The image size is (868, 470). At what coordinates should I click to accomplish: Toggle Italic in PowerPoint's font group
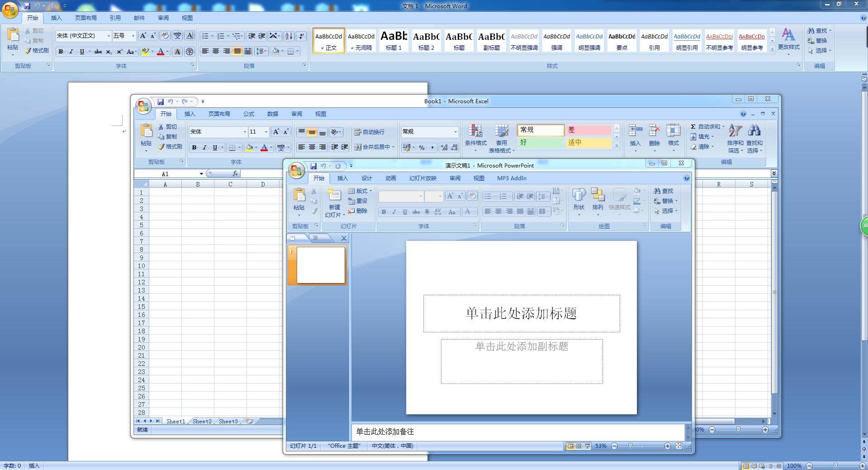pos(394,211)
